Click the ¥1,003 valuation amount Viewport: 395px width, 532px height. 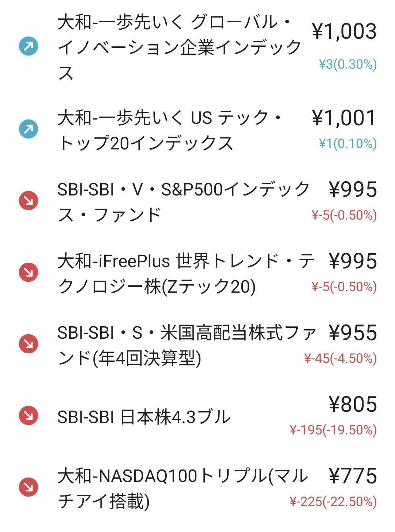pos(344,31)
